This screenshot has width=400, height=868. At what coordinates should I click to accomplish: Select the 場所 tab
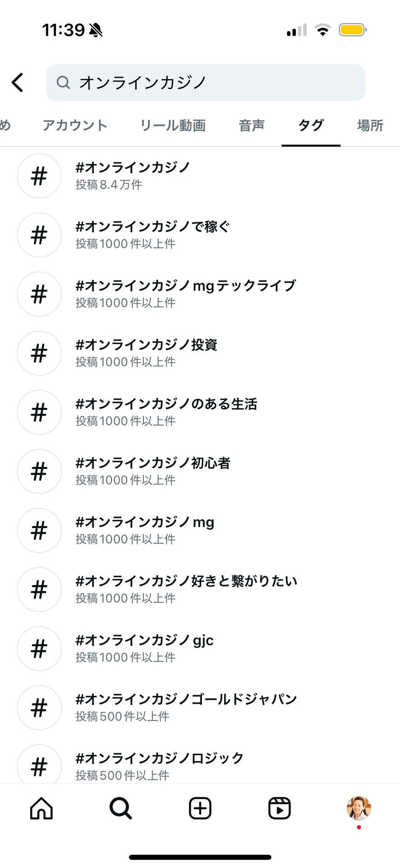pos(369,125)
